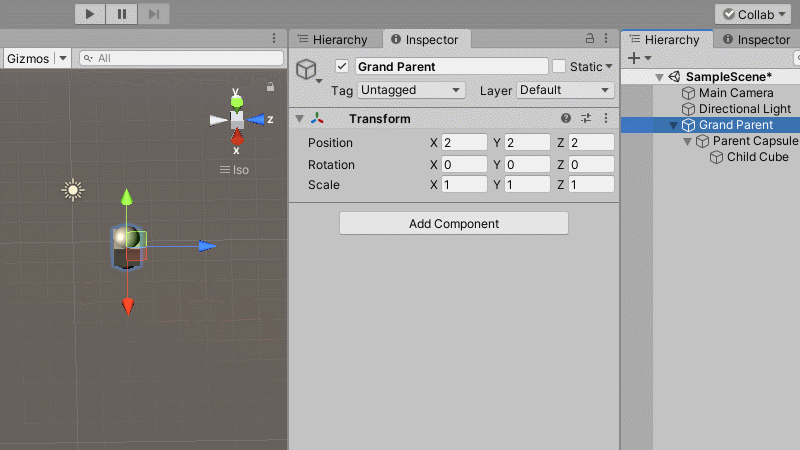Click the Rotation Y field
This screenshot has height=450, width=800.
pyautogui.click(x=527, y=164)
